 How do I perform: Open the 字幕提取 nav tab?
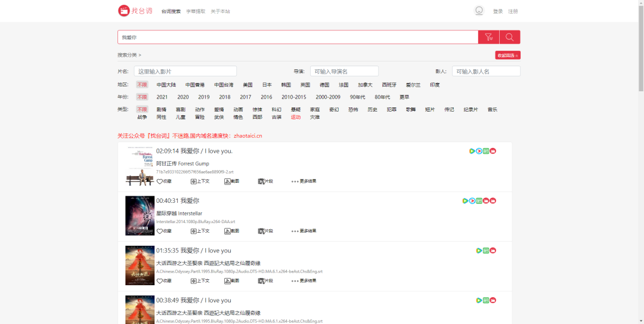(x=196, y=11)
